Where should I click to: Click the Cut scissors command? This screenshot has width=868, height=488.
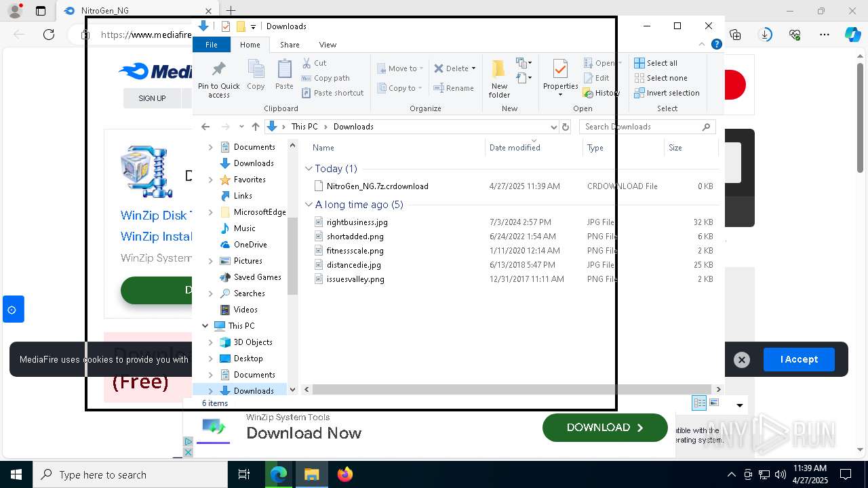(314, 63)
